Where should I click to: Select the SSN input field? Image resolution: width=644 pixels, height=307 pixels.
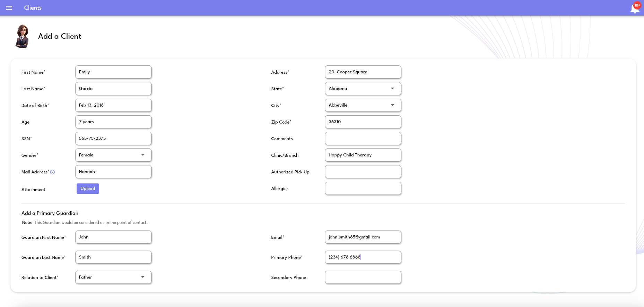[113, 138]
